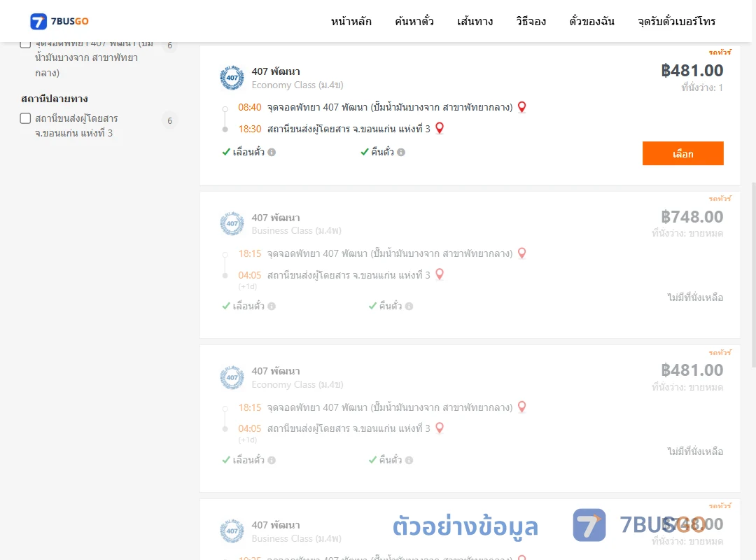Show the คืนตั๋ว info icon on the Business Class trip
Screen dimensions: 756x560
point(409,307)
